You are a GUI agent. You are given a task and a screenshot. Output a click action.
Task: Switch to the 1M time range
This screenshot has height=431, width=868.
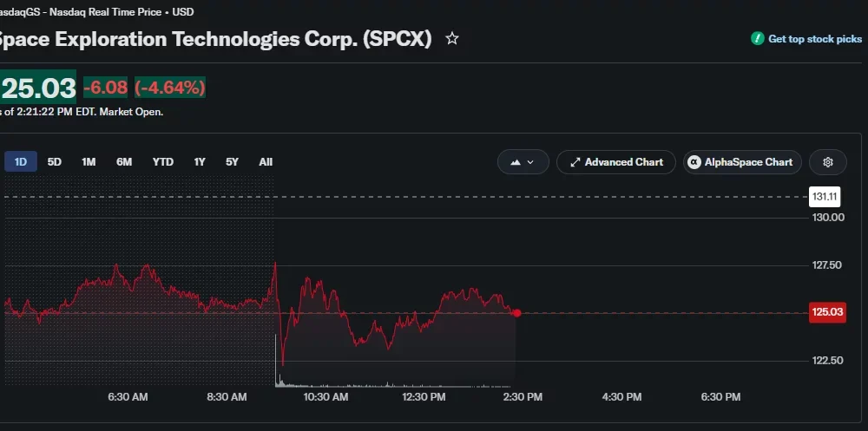point(89,162)
